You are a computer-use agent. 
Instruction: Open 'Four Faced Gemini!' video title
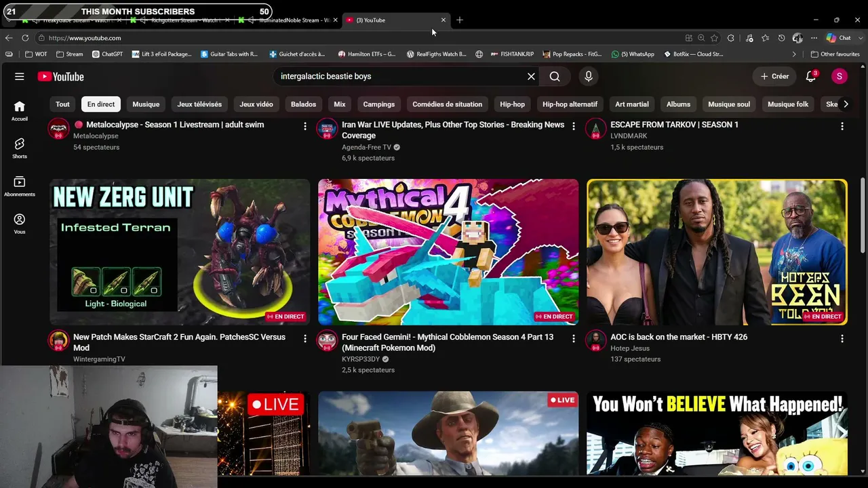448,342
